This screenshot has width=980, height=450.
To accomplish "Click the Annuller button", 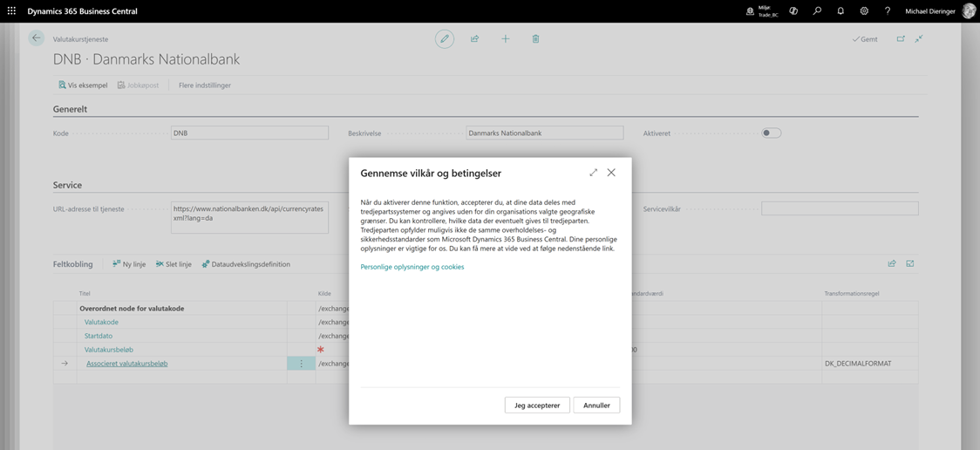I will [596, 406].
